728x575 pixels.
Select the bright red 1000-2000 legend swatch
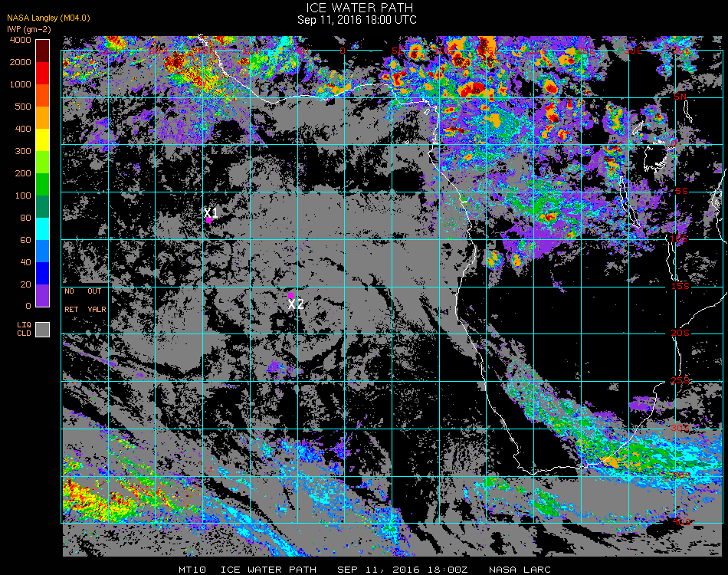point(42,74)
